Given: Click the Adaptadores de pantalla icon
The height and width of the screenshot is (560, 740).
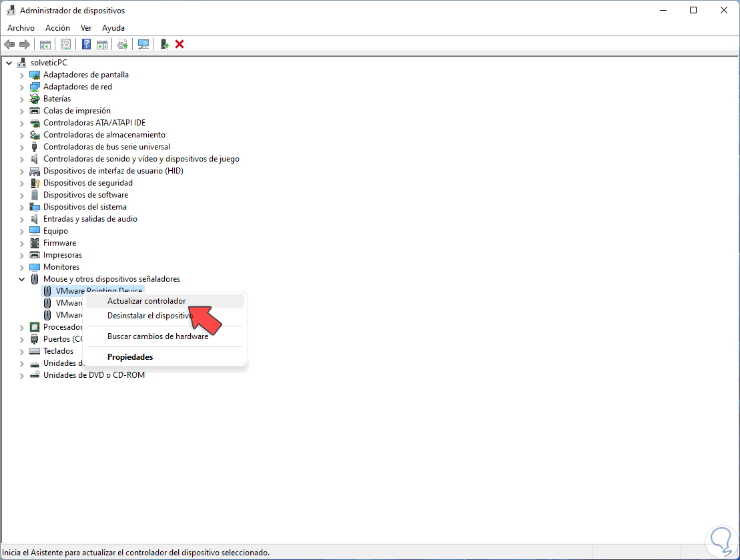Looking at the screenshot, I should tap(35, 75).
